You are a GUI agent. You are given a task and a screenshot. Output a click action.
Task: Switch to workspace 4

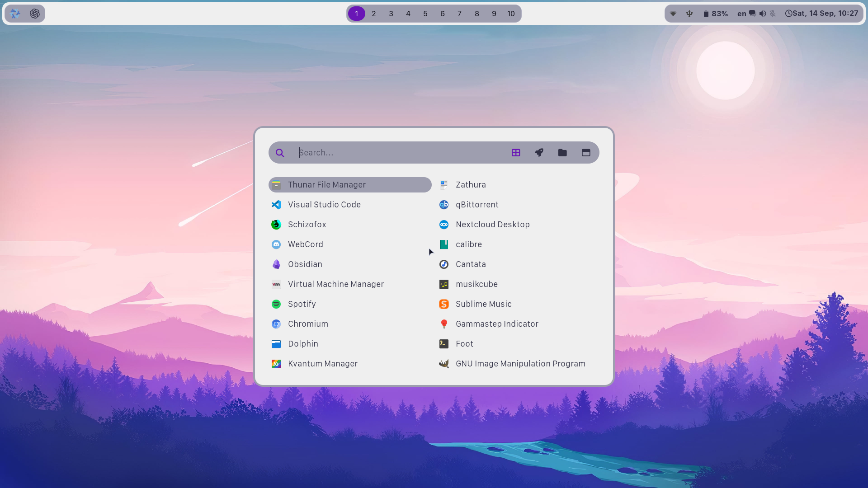click(x=408, y=14)
